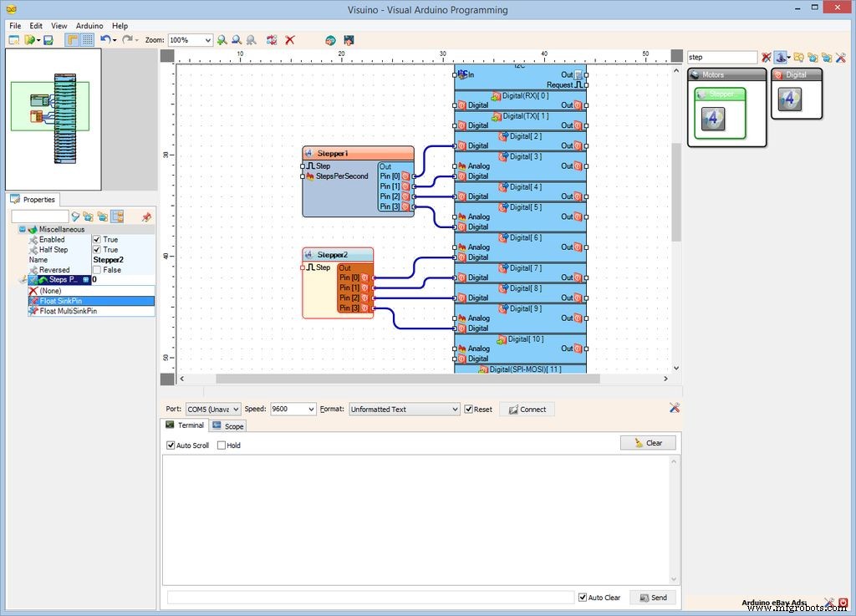Clear the component search with the red X
This screenshot has width=856, height=616.
tap(766, 56)
